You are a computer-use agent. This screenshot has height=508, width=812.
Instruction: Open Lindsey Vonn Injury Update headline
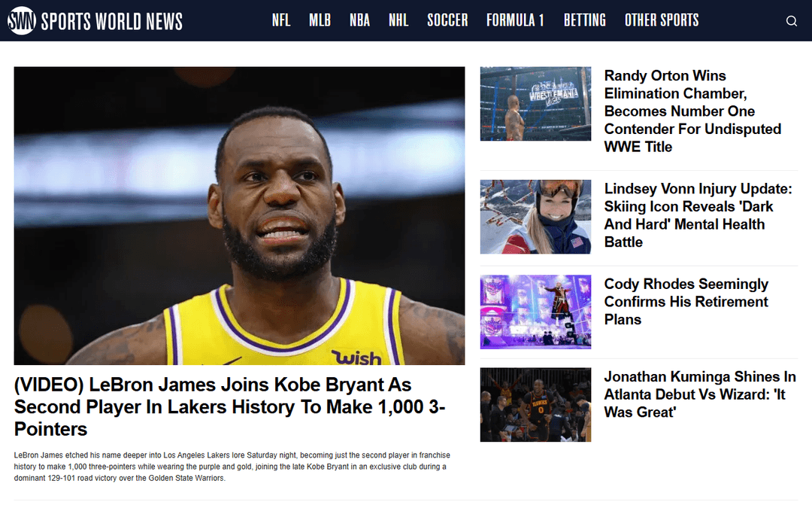pyautogui.click(x=698, y=215)
